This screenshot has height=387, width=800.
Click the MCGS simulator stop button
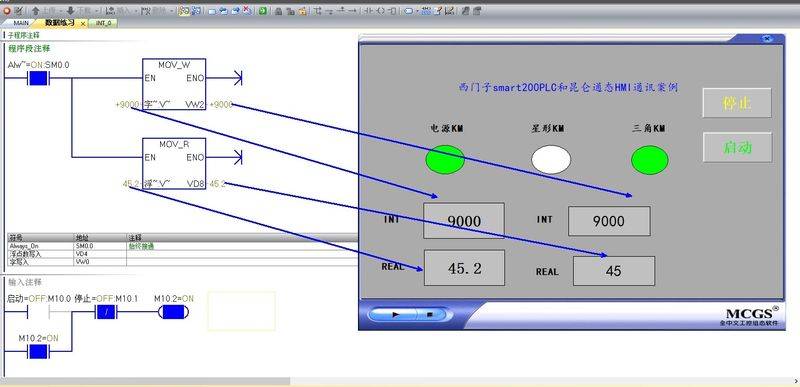click(x=430, y=315)
